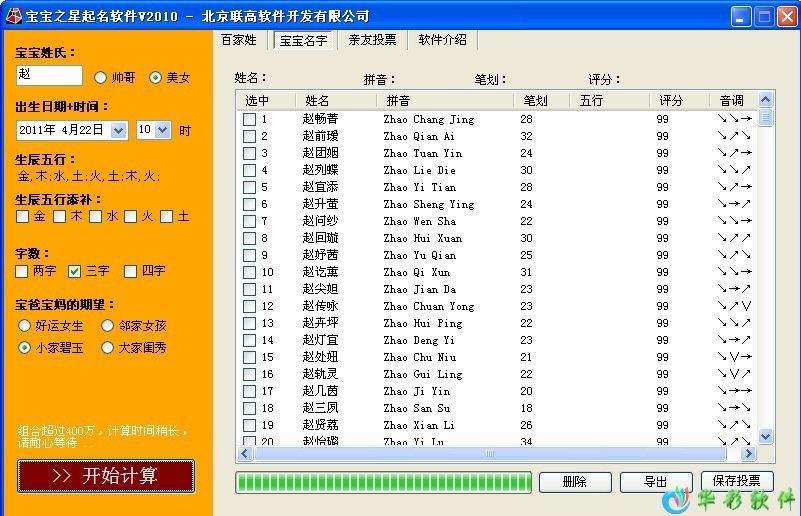Tick checkbox for row 12 赵传咏
The width and height of the screenshot is (801, 516).
click(249, 307)
